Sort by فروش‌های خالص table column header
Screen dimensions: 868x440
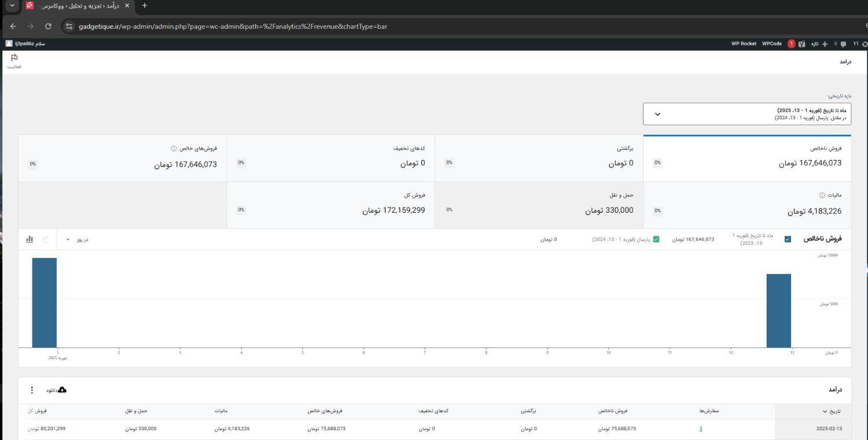(325, 411)
